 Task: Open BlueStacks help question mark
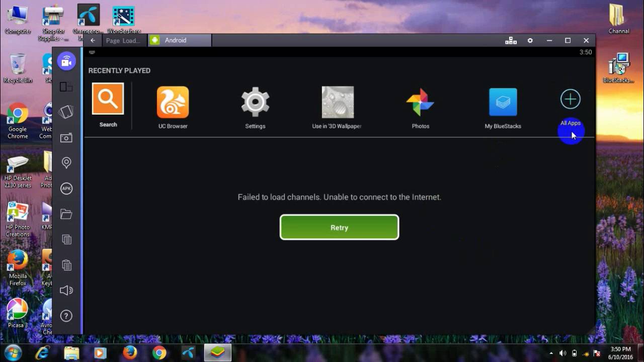pos(66,316)
